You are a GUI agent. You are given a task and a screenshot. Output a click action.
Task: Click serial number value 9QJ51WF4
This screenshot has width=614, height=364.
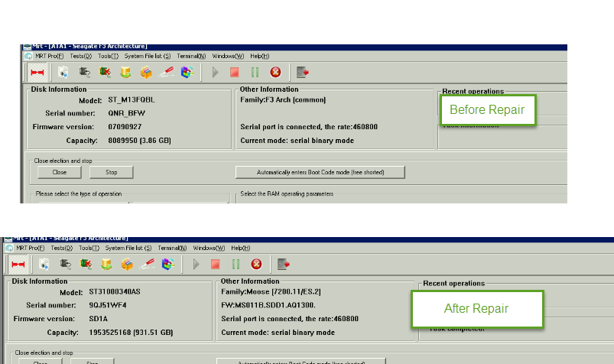pos(108,305)
